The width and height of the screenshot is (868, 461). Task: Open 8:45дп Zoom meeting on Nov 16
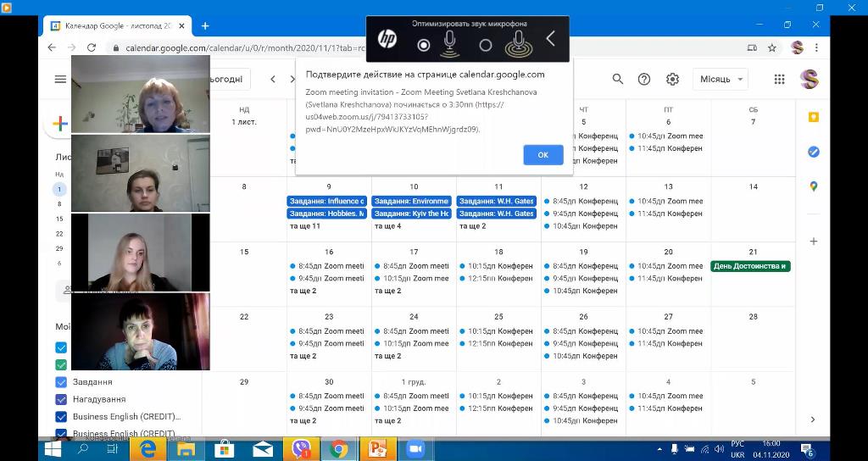pos(326,266)
